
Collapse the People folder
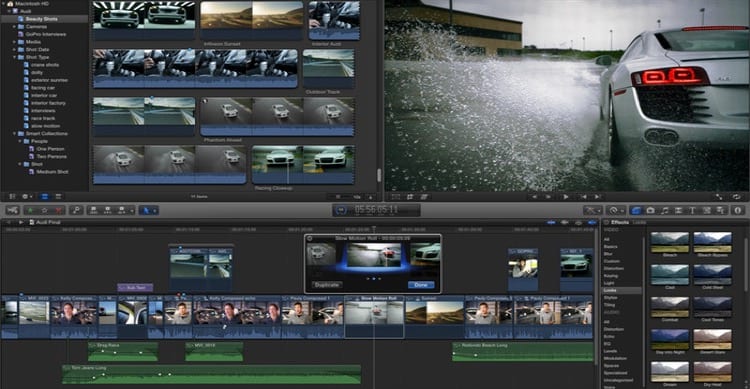click(x=20, y=141)
